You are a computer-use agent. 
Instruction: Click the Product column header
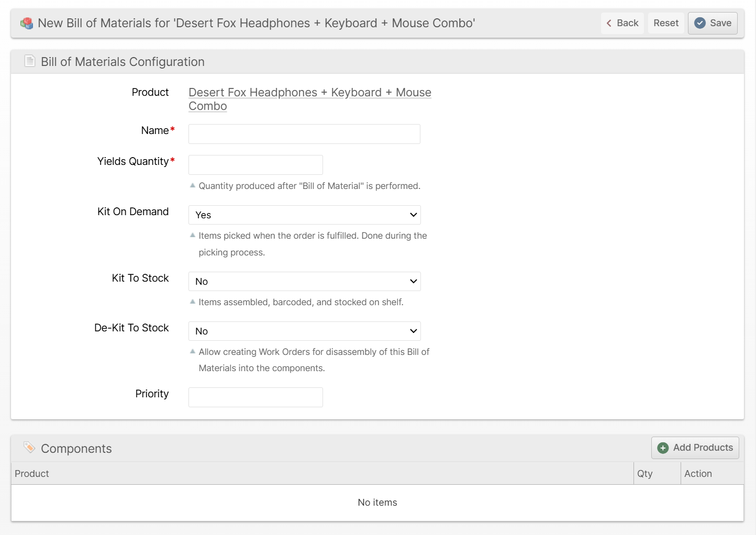[x=32, y=473]
